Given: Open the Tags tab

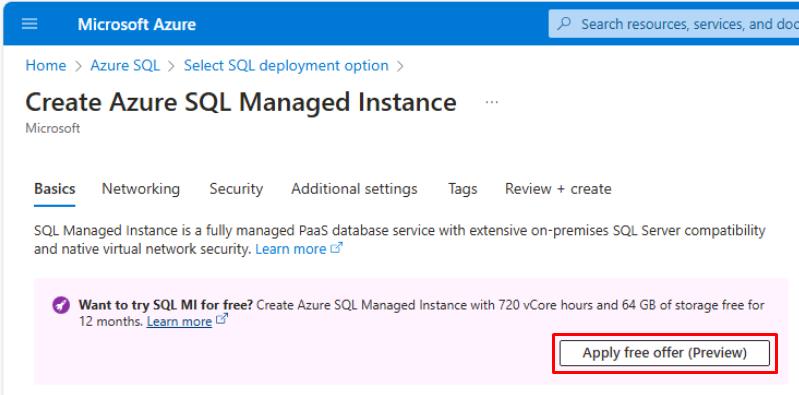Looking at the screenshot, I should 463,189.
